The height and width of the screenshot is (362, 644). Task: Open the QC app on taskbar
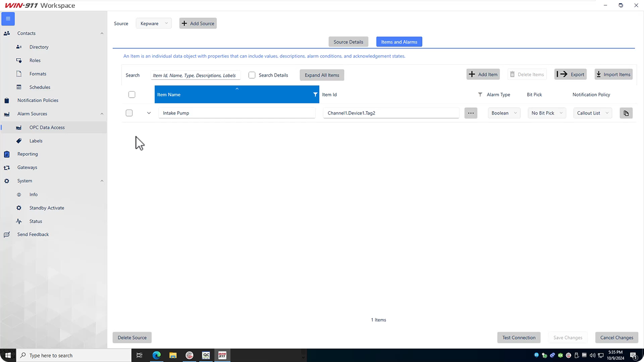point(206,355)
